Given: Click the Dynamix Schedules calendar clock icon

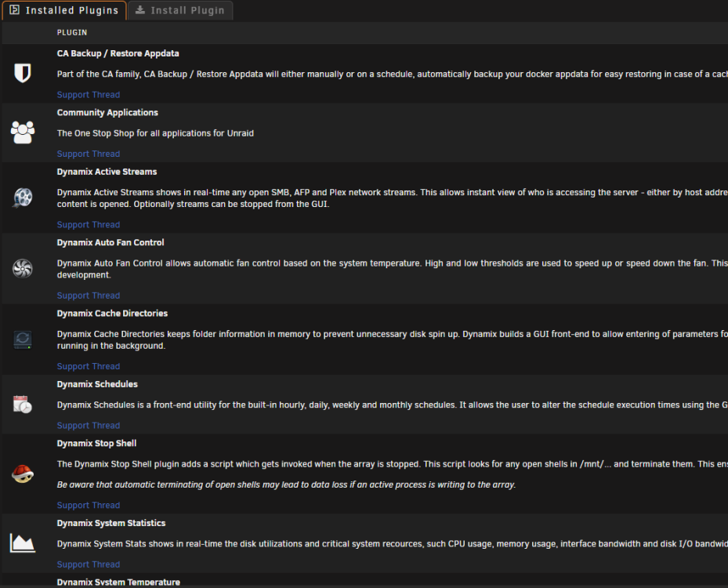Looking at the screenshot, I should (x=22, y=404).
